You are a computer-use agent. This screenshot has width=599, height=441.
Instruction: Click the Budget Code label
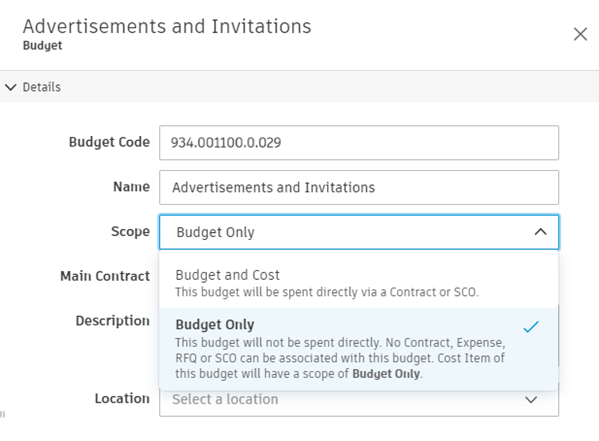(109, 142)
